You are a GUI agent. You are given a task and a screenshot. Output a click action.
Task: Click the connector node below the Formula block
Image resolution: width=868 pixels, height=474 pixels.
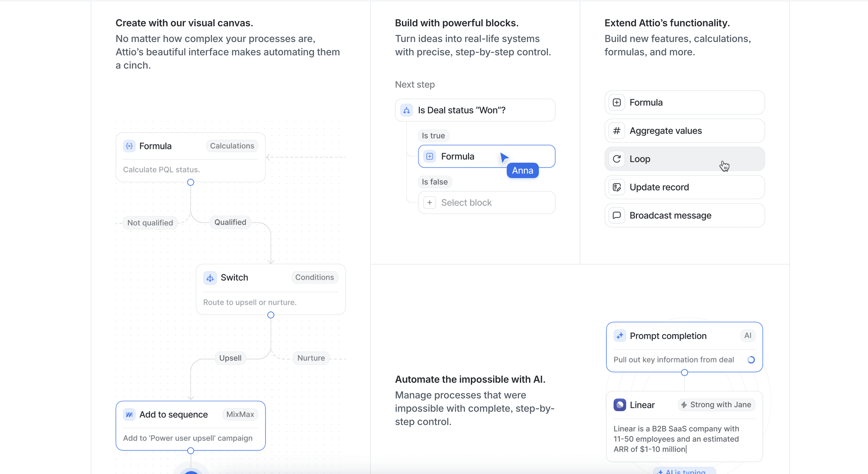click(190, 182)
